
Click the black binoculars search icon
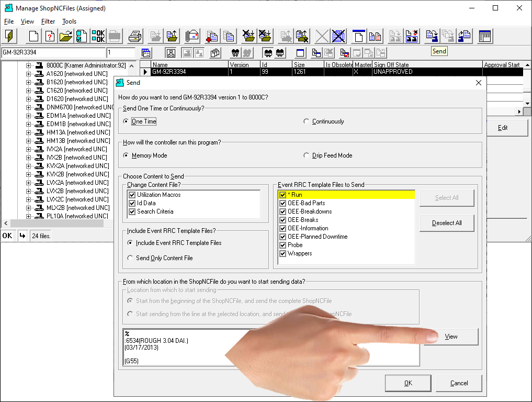[235, 53]
